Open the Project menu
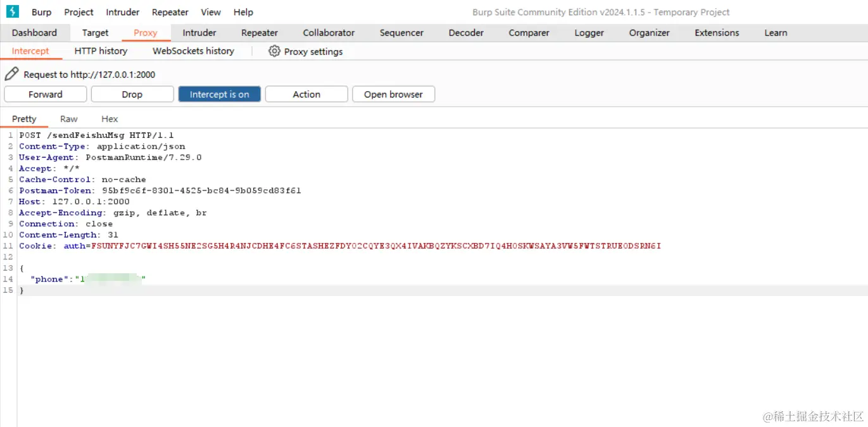868x427 pixels. click(79, 12)
